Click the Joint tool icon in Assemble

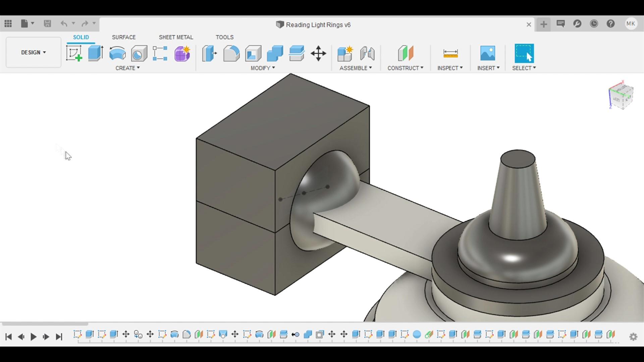point(367,53)
